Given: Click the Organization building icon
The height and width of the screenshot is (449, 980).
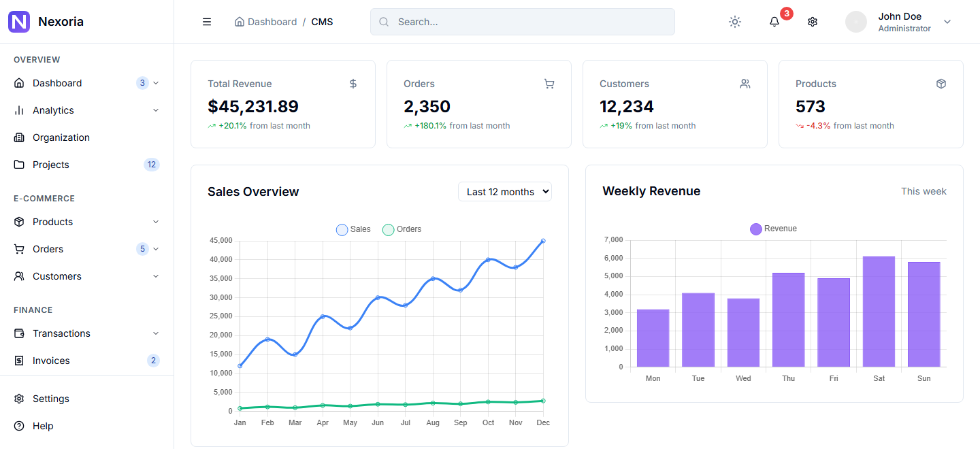Looking at the screenshot, I should click(x=19, y=137).
